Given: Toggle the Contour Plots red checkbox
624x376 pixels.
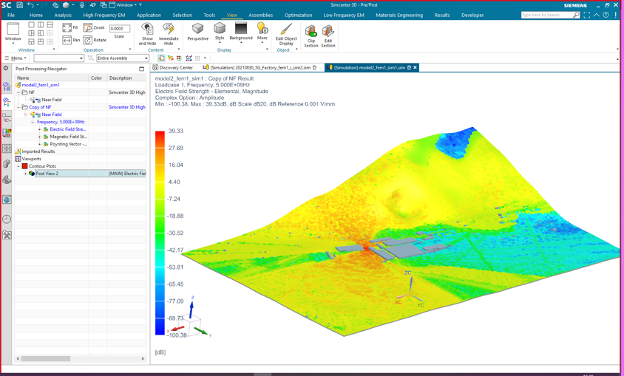Looking at the screenshot, I should 25,166.
